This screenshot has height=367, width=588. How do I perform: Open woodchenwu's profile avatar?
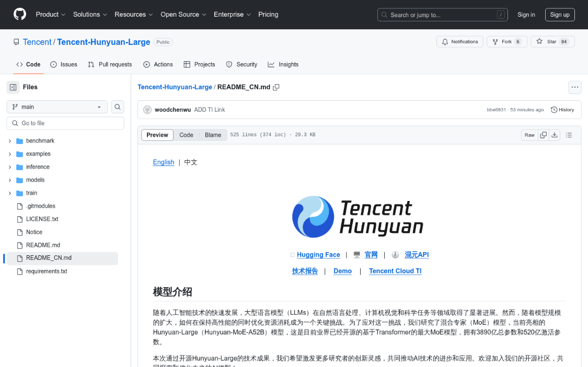coord(147,110)
